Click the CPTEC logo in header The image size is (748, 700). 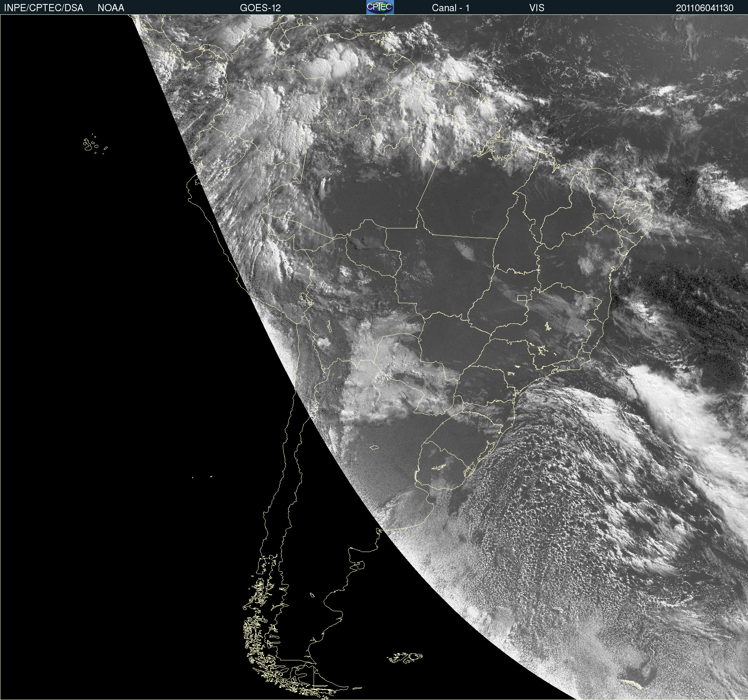click(x=380, y=7)
